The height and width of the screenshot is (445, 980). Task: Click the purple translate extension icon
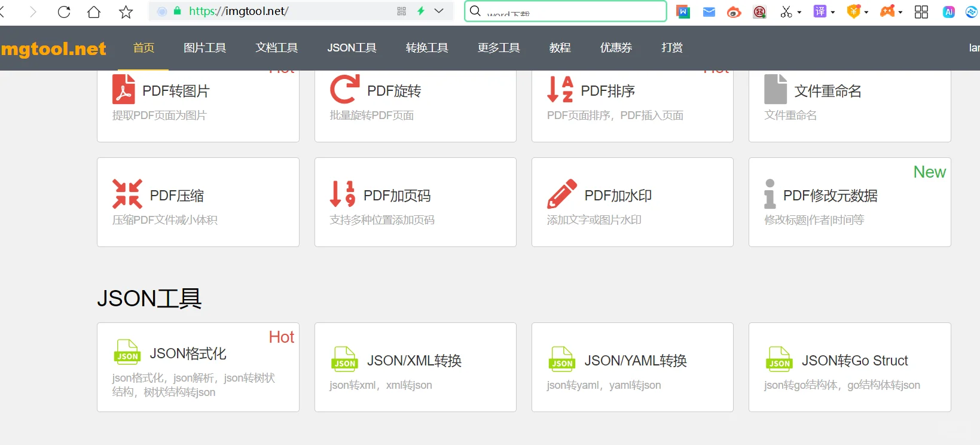pos(820,11)
